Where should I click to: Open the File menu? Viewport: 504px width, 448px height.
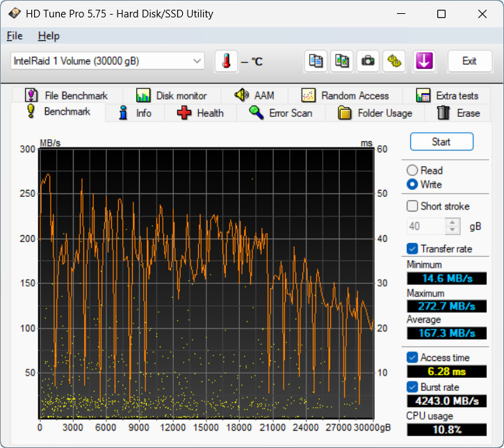tap(15, 35)
